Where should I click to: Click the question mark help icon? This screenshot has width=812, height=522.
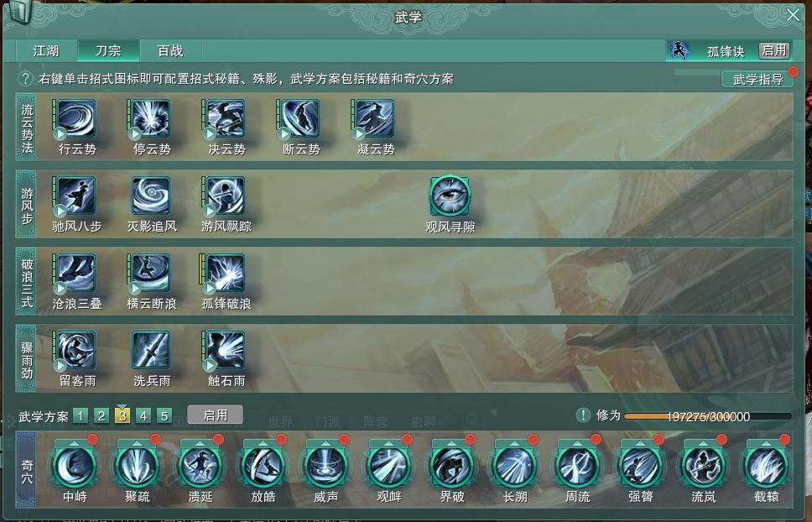point(25,78)
